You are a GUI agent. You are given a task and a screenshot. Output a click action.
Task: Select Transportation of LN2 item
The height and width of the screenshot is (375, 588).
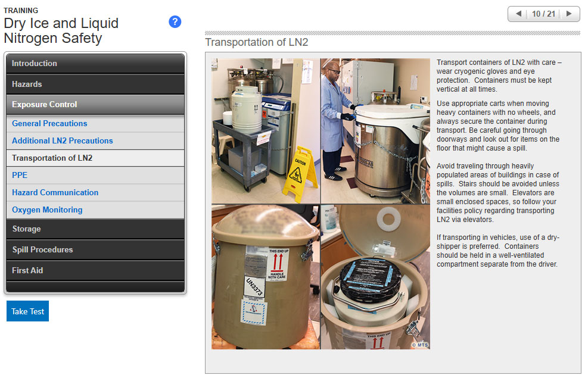coord(52,158)
